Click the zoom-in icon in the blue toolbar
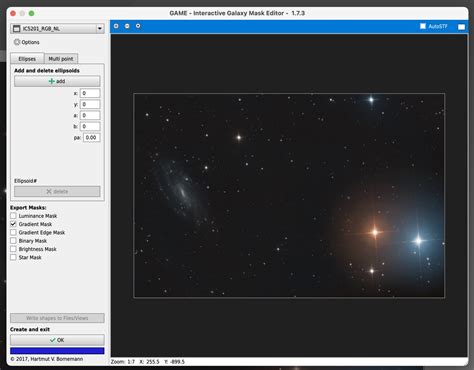The image size is (474, 370). (x=116, y=26)
